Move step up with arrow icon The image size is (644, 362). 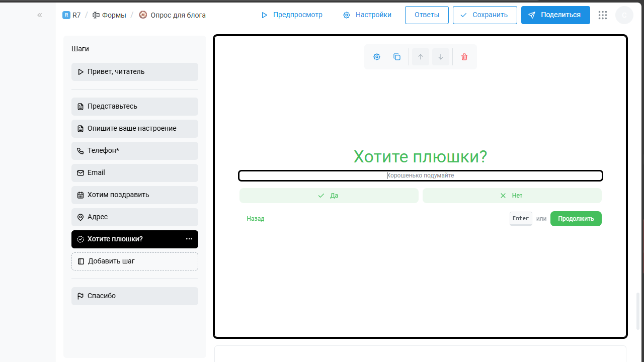pos(421,57)
